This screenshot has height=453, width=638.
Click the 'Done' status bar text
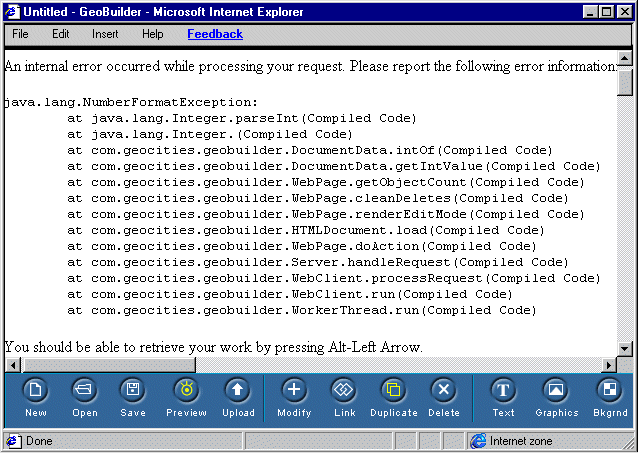(x=39, y=441)
